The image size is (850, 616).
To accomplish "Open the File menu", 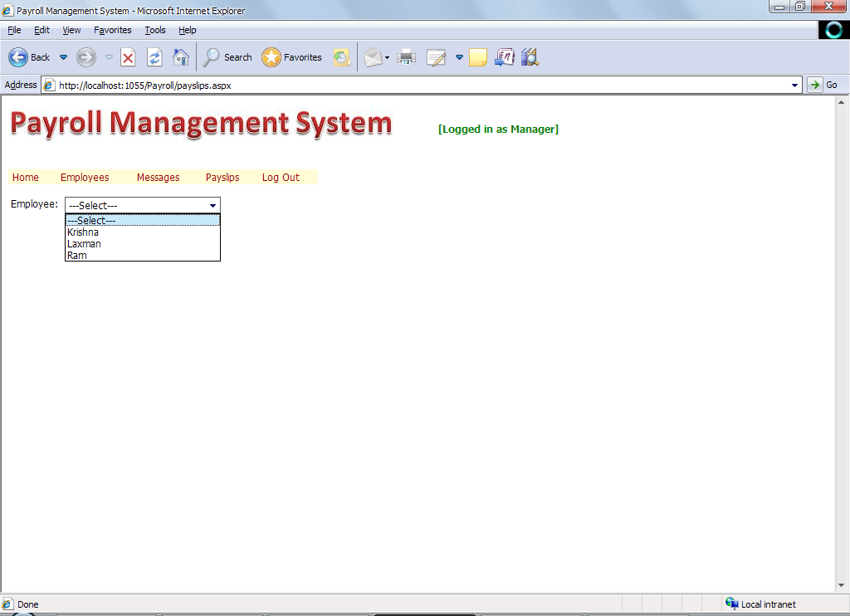I will 14,30.
